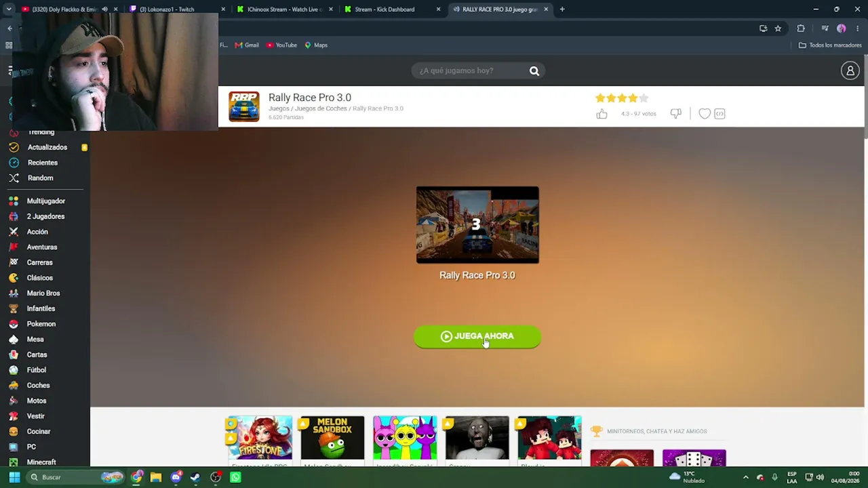Click the JUEGA AHORA play button
This screenshot has height=488, width=868.
tap(477, 336)
